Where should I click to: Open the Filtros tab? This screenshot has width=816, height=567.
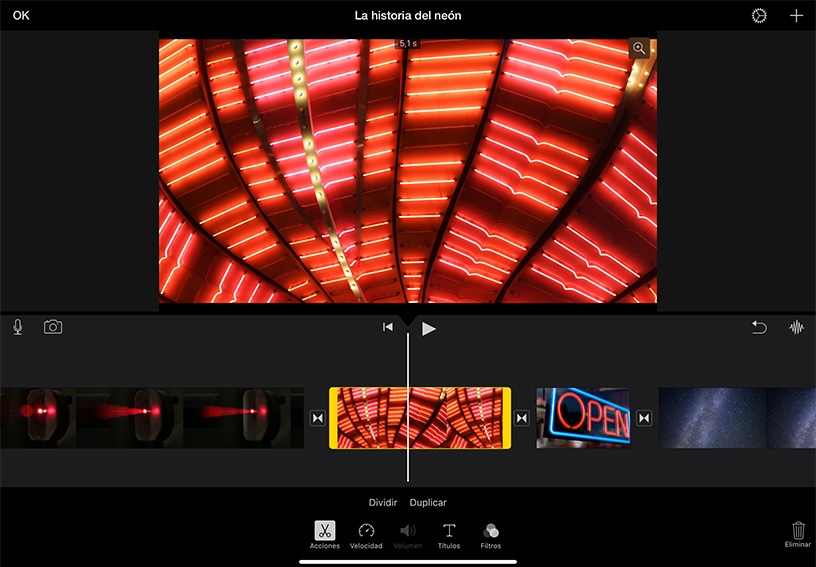point(490,535)
